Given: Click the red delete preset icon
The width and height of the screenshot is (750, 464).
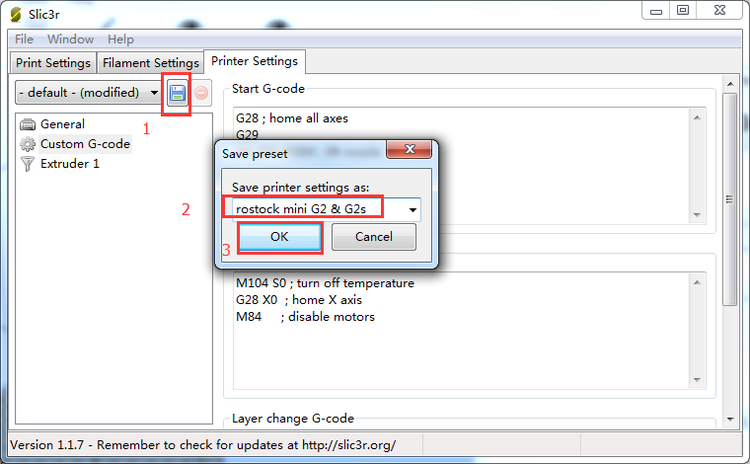Looking at the screenshot, I should tap(201, 93).
